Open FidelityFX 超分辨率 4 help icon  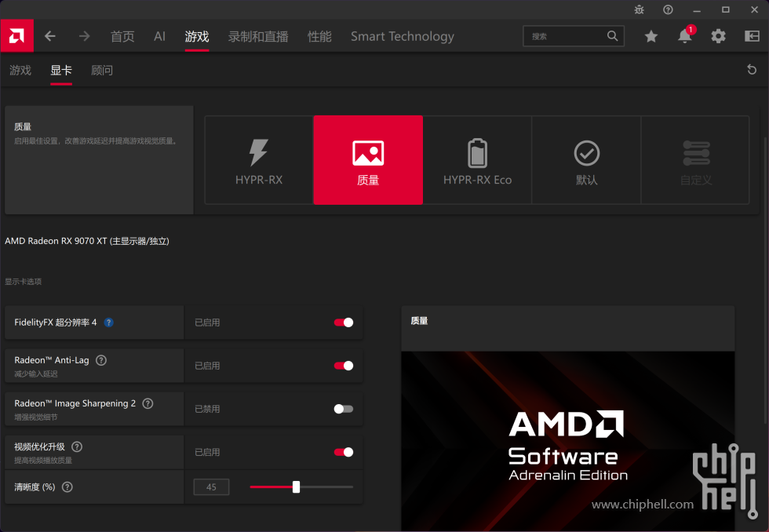(x=109, y=322)
